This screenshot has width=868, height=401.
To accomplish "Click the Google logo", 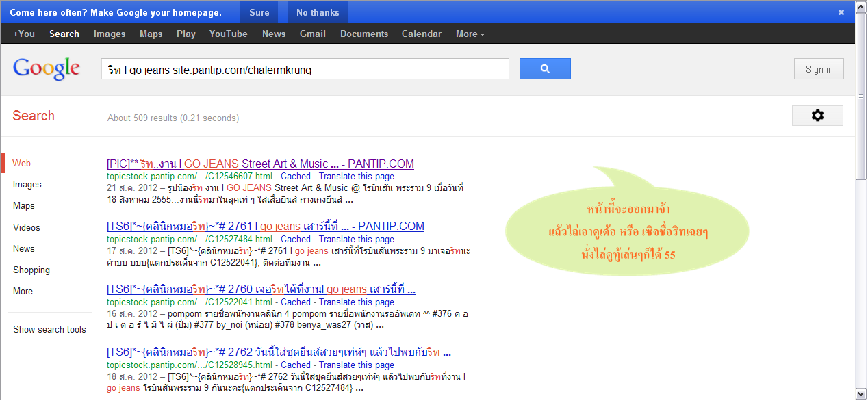I will 47,68.
